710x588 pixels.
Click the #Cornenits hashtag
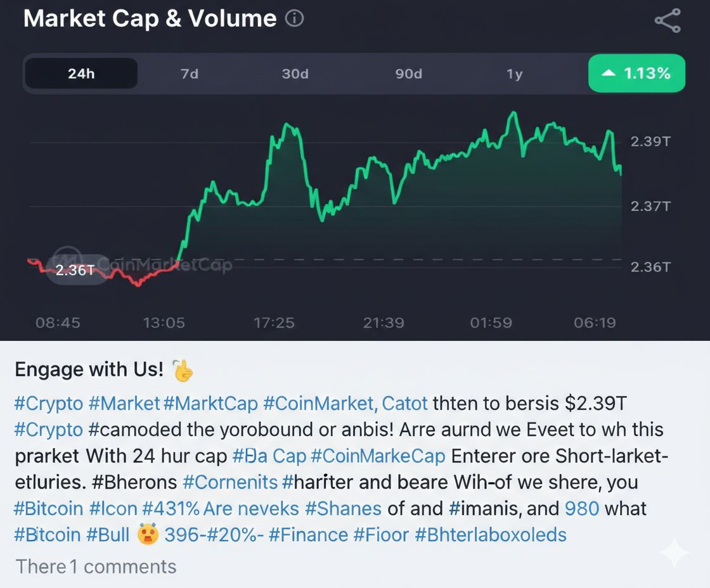click(230, 482)
